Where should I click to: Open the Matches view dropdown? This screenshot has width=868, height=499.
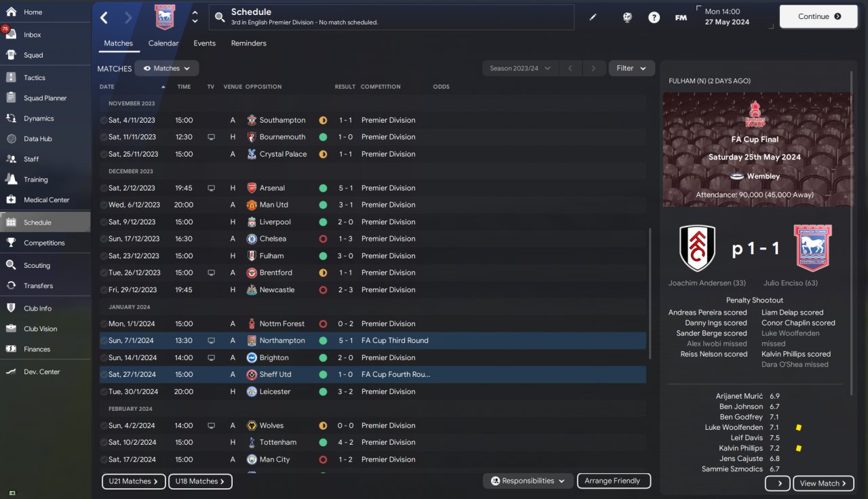point(167,68)
